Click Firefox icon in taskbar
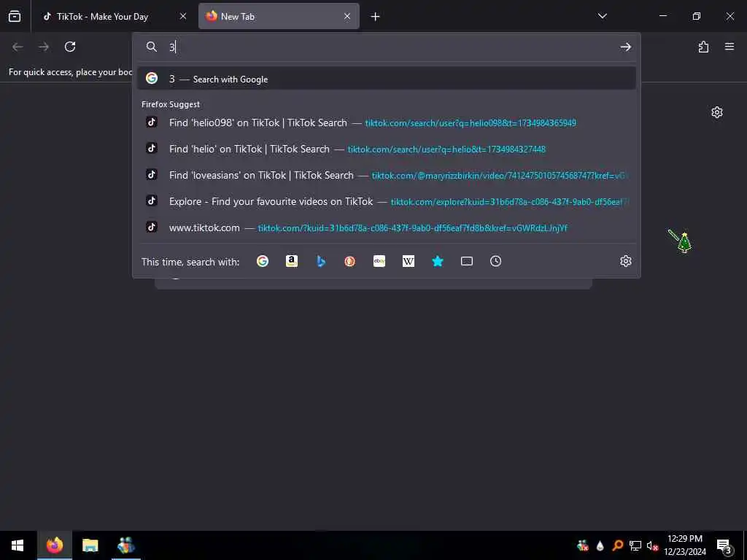The height and width of the screenshot is (560, 747). [x=54, y=545]
